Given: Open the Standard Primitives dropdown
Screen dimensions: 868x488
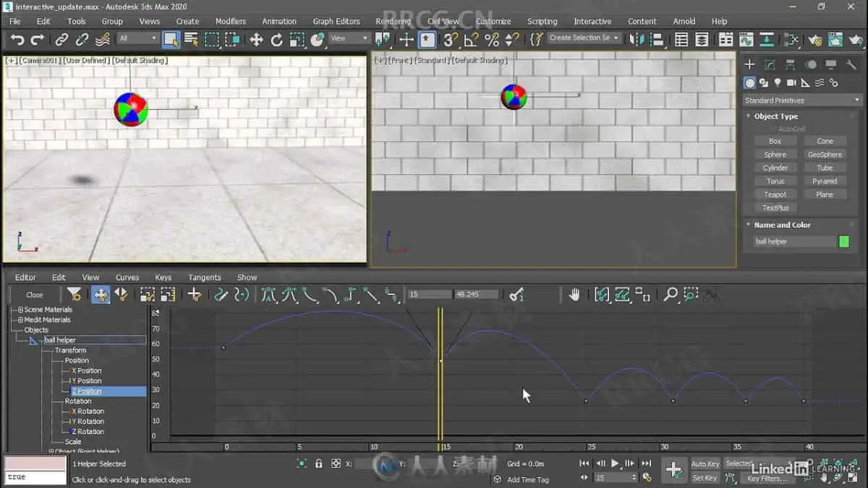Looking at the screenshot, I should [x=802, y=100].
